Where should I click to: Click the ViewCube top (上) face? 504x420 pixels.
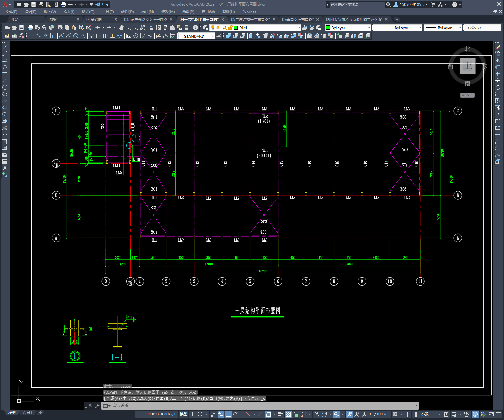467,66
